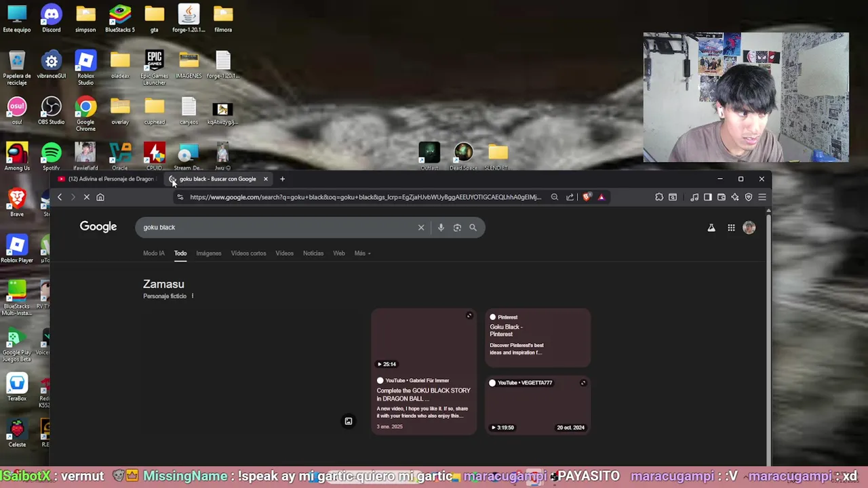868x488 pixels.
Task: Click the site settings icon beside URL
Action: point(180,197)
